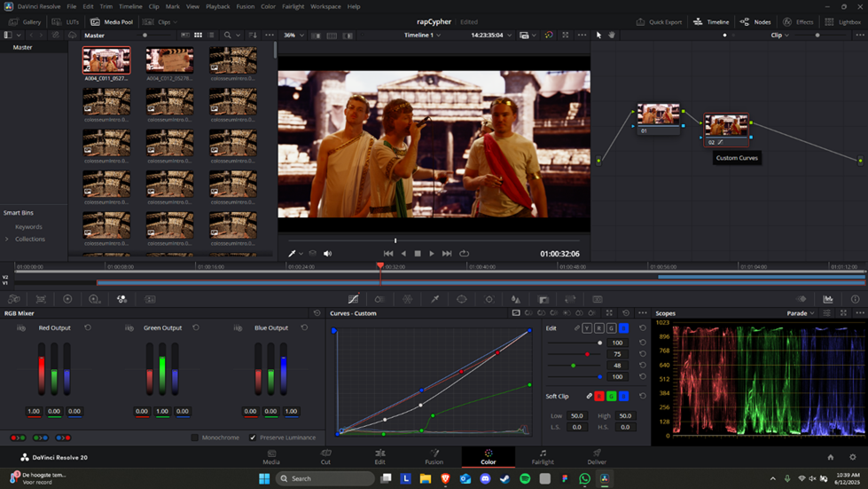Toggle the Media Pool button
Screen dimensions: 868x489
point(112,22)
